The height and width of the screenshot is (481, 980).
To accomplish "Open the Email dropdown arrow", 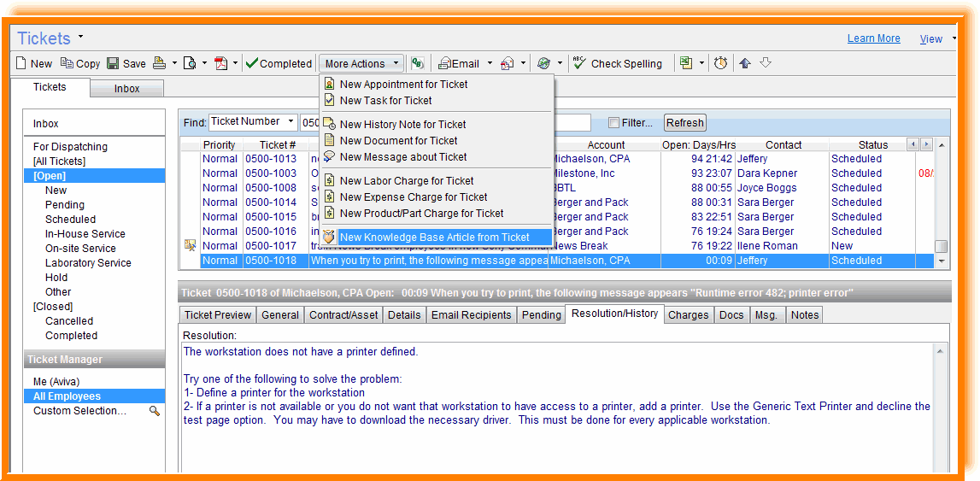I will click(x=490, y=63).
